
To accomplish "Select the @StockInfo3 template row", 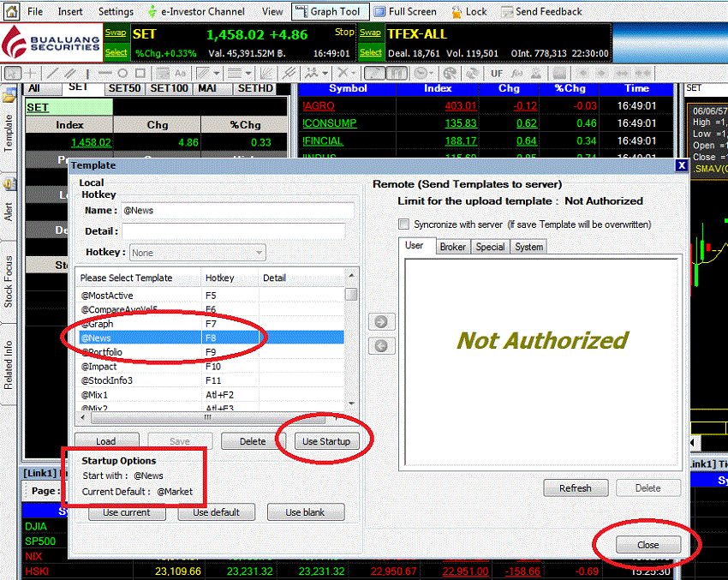I will click(212, 380).
